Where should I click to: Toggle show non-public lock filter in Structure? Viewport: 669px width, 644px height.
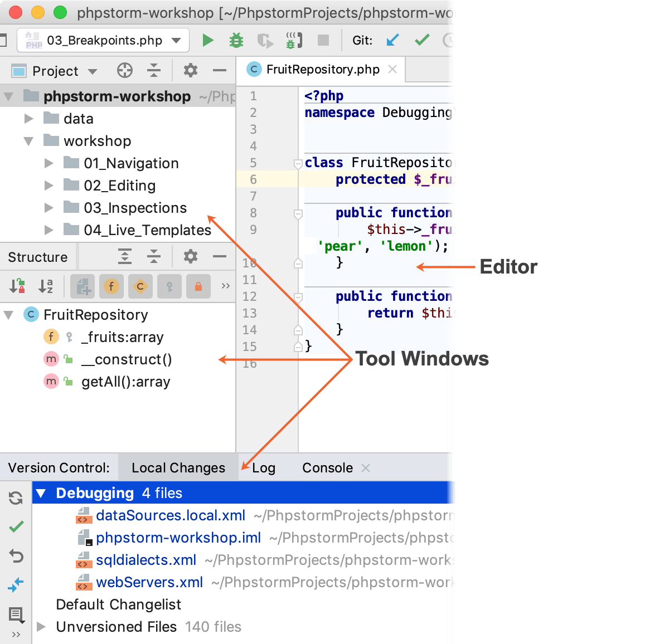point(198,286)
